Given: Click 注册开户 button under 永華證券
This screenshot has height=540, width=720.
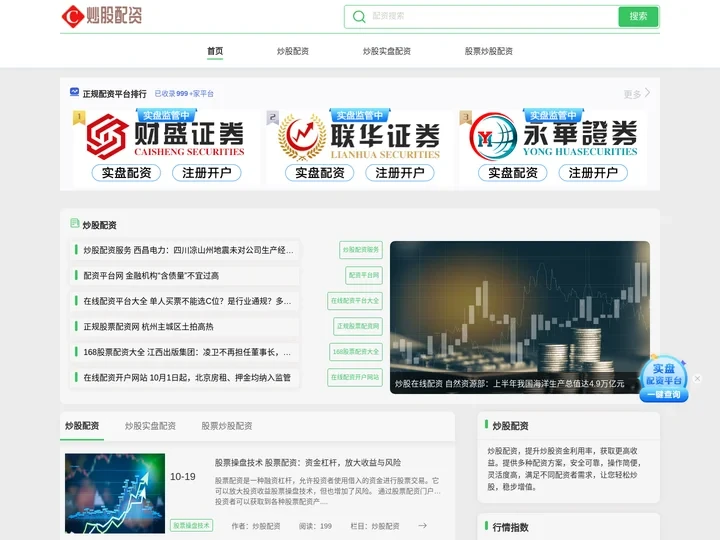Looking at the screenshot, I should pyautogui.click(x=593, y=173).
